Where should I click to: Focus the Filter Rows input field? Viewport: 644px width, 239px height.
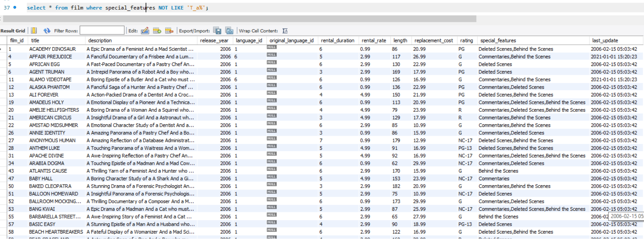[102, 30]
